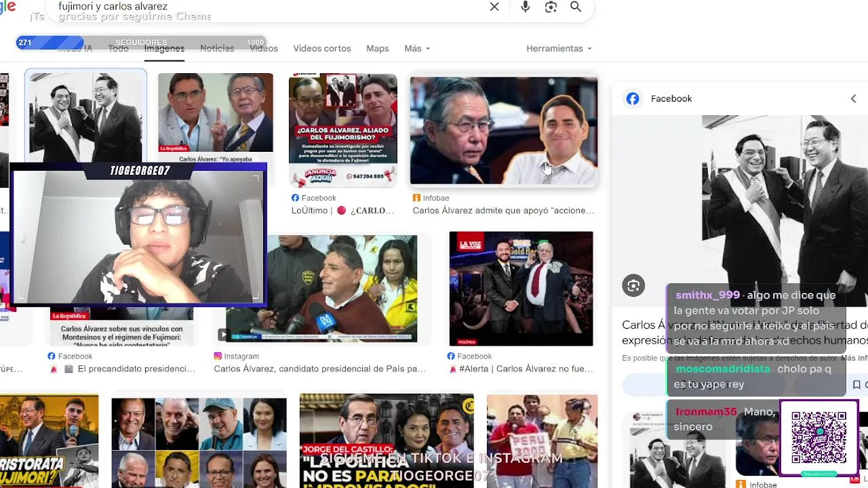Click the smithx_999 chat username
Screen dimensions: 868x488
(x=708, y=296)
